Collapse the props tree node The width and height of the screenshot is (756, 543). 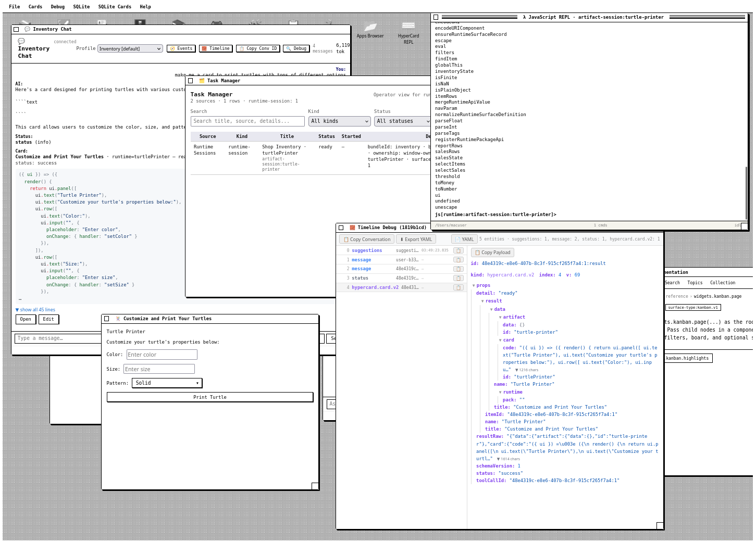click(x=474, y=285)
